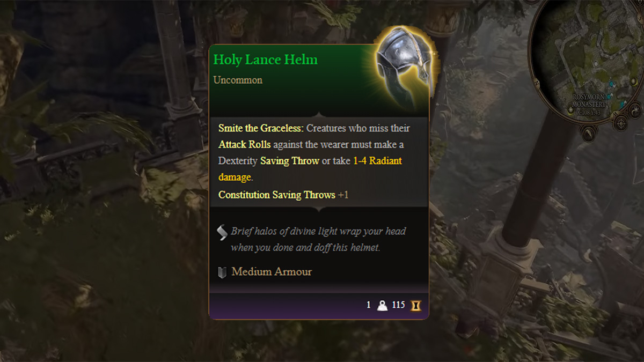This screenshot has height=362, width=644.
Task: Select the yellow marker near Rosymorn text
Action: pyautogui.click(x=570, y=110)
